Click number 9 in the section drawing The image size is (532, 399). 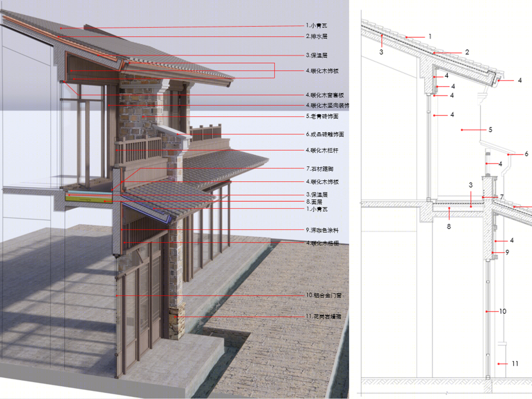pyautogui.click(x=507, y=252)
